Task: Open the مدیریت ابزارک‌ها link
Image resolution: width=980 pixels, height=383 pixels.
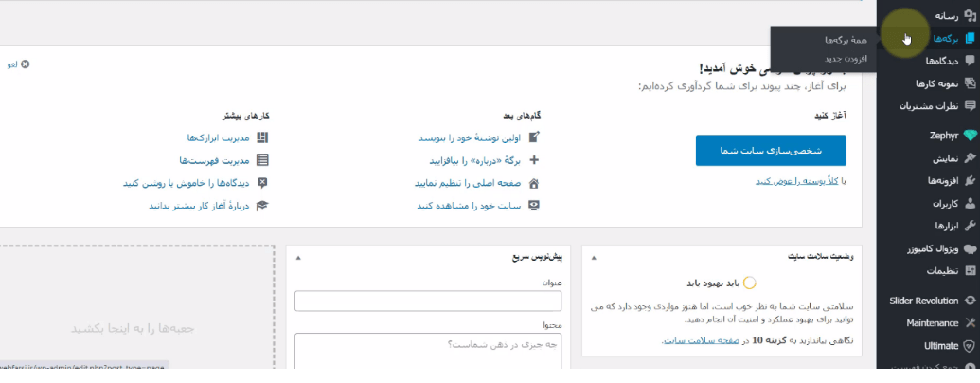Action: (x=218, y=137)
